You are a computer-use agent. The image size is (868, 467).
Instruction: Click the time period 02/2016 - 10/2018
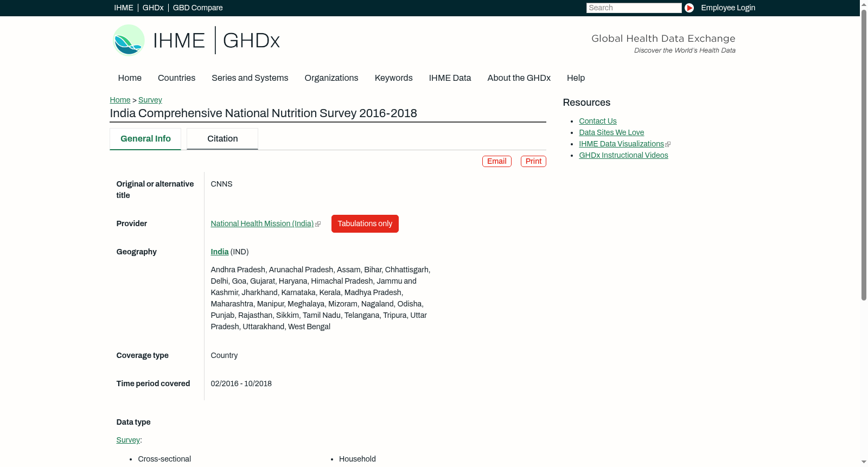[x=241, y=383]
